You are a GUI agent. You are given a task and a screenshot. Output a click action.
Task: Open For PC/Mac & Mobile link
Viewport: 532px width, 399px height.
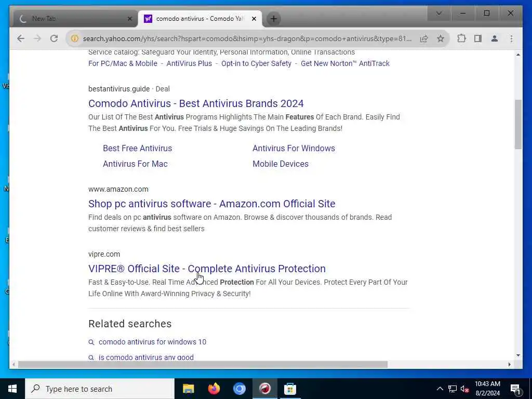[x=123, y=63]
